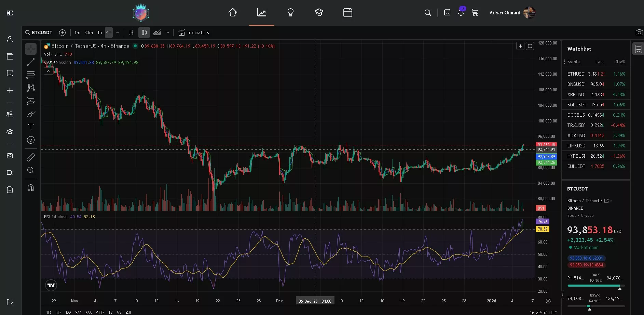Viewport: 644px width, 315px height.
Task: Enable candlestick chart style
Action: [143, 32]
